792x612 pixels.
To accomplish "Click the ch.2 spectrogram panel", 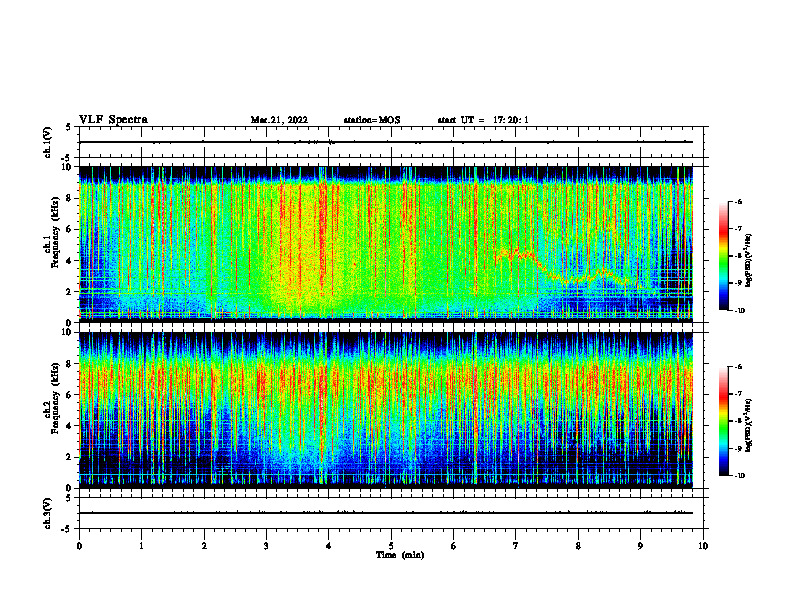I will [x=386, y=410].
